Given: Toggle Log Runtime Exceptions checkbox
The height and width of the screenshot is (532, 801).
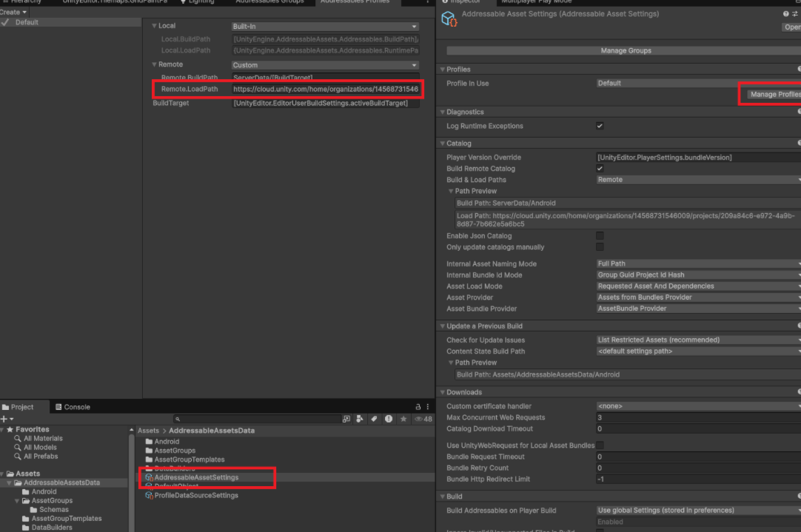Looking at the screenshot, I should point(600,126).
